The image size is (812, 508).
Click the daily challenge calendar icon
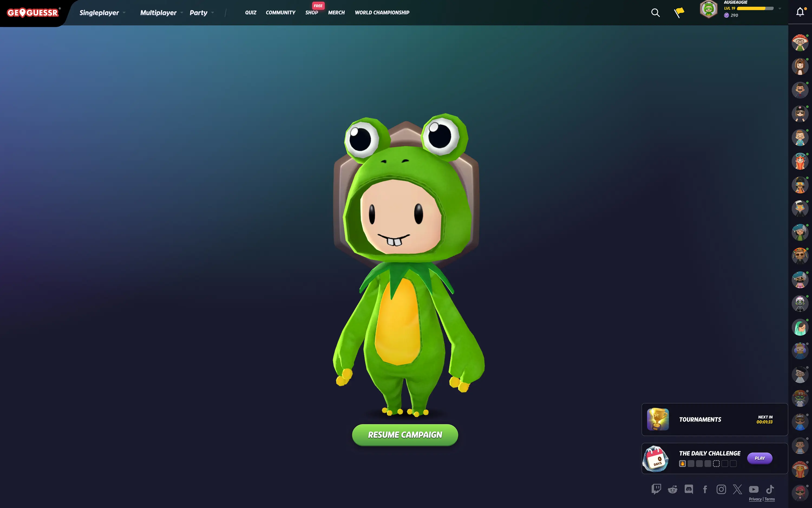point(656,459)
